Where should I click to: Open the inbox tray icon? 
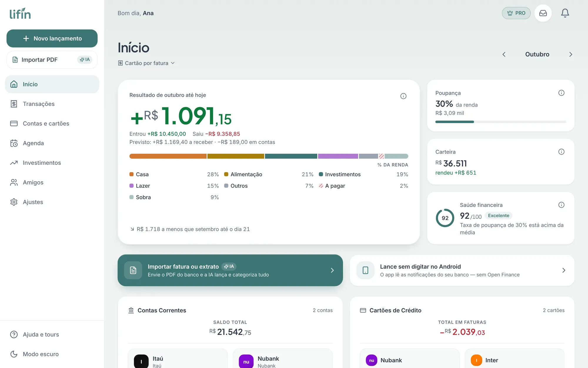pos(543,13)
